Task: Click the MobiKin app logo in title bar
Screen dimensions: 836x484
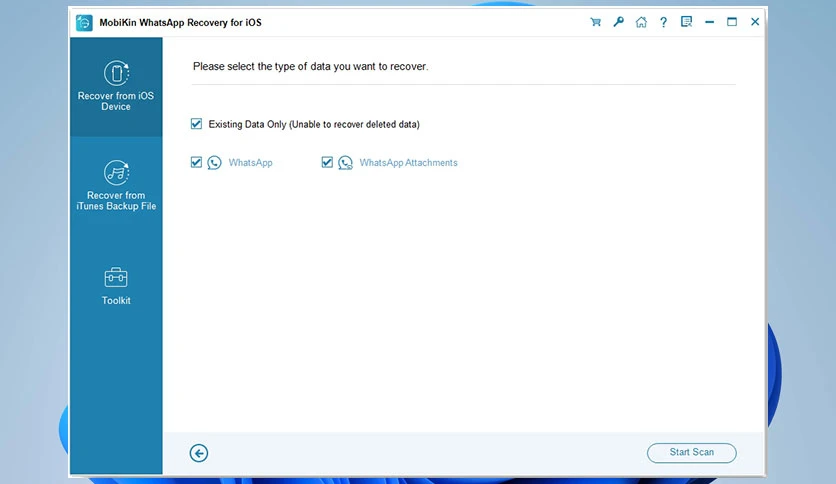Action: coord(84,23)
